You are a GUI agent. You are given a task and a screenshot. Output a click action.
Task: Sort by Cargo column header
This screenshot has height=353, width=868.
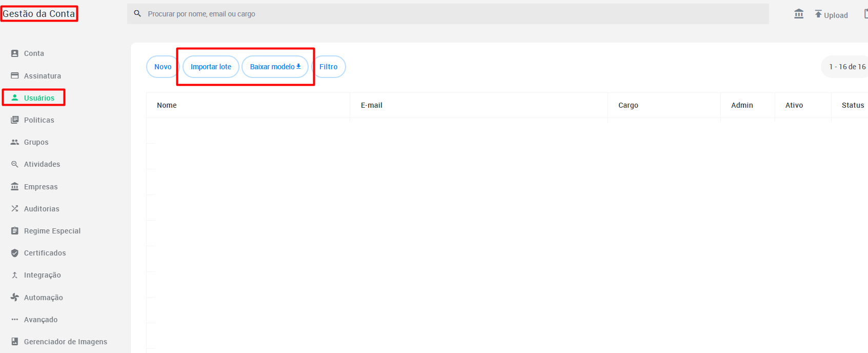(x=628, y=105)
